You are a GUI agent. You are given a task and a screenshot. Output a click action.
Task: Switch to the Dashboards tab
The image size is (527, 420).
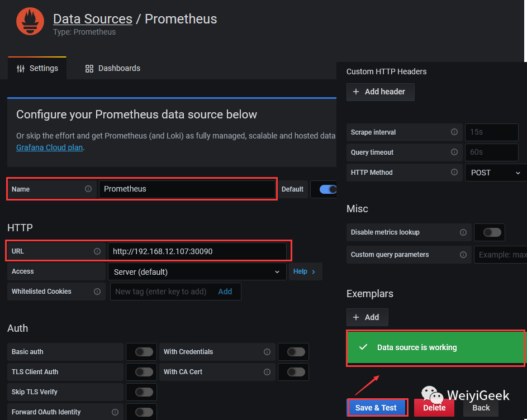click(x=113, y=68)
